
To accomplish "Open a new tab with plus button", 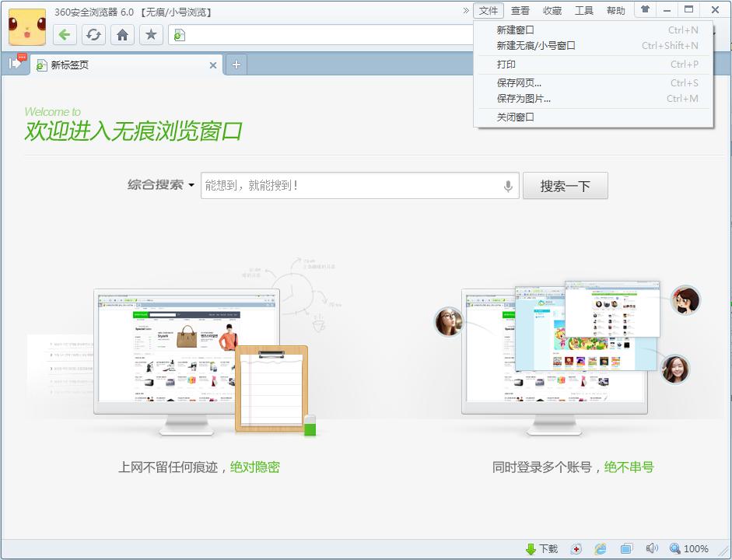I will [236, 65].
